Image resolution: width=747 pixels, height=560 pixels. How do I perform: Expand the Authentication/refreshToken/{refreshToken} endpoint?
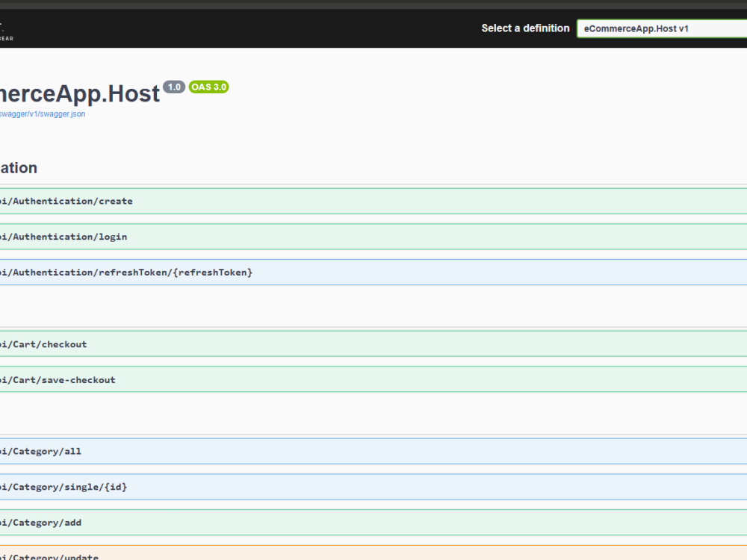[x=373, y=273]
